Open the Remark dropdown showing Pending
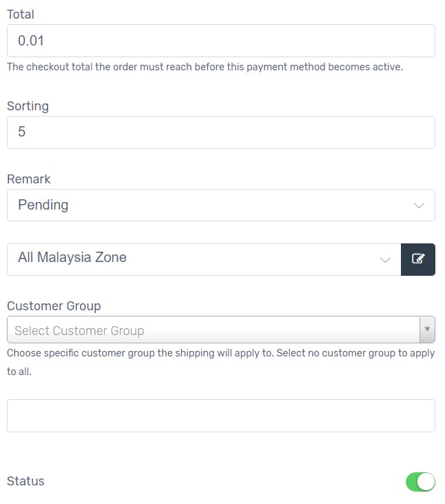Image resolution: width=445 pixels, height=504 pixels. [x=221, y=205]
